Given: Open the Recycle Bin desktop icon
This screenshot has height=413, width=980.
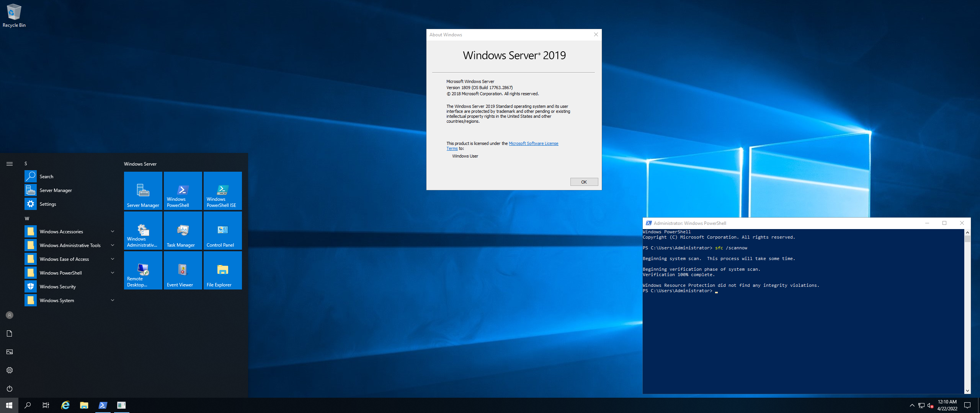Looking at the screenshot, I should click(14, 15).
